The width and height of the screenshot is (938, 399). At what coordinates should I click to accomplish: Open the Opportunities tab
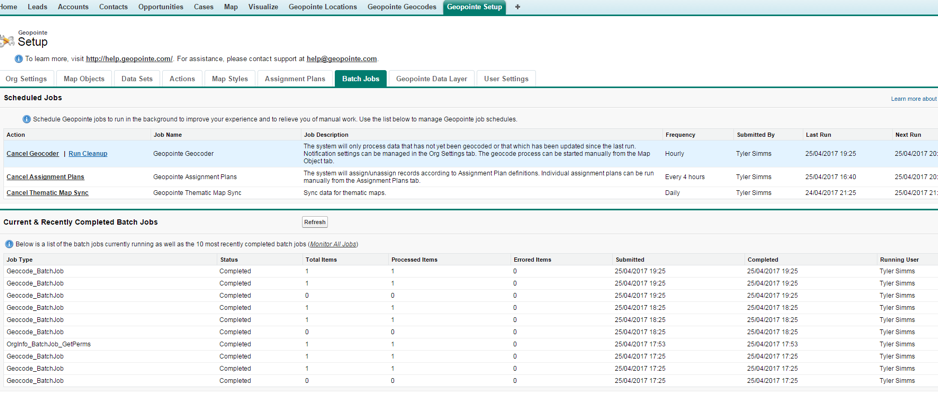click(x=161, y=7)
